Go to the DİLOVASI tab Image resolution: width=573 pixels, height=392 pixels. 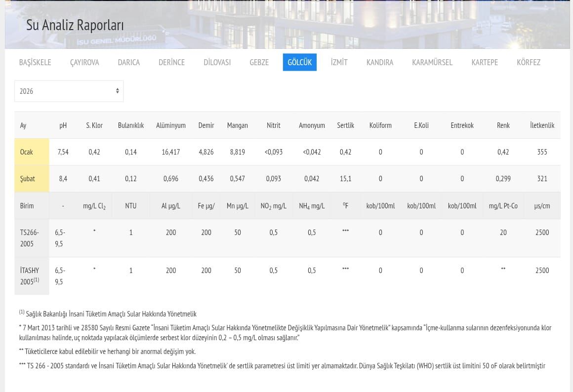[217, 62]
